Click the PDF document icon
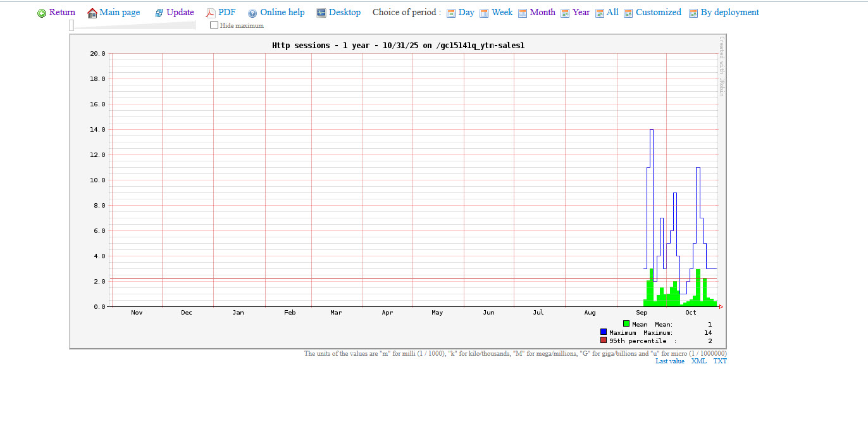Image resolution: width=868 pixels, height=426 pixels. (x=210, y=13)
